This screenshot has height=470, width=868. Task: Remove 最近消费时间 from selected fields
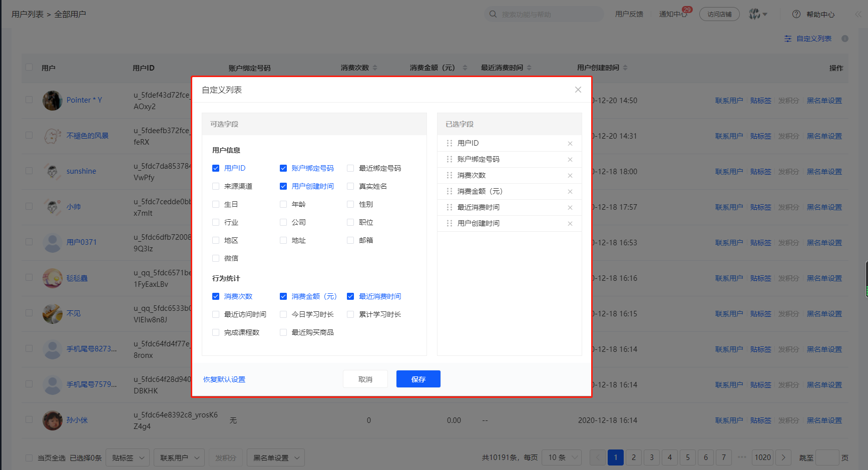pos(570,208)
